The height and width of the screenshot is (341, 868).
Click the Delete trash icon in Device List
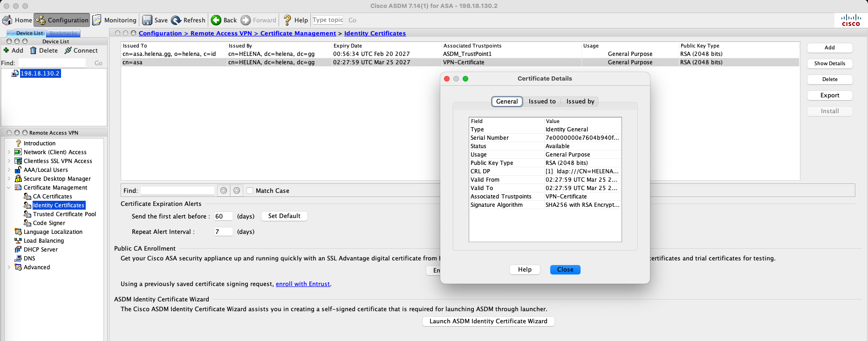[x=34, y=50]
